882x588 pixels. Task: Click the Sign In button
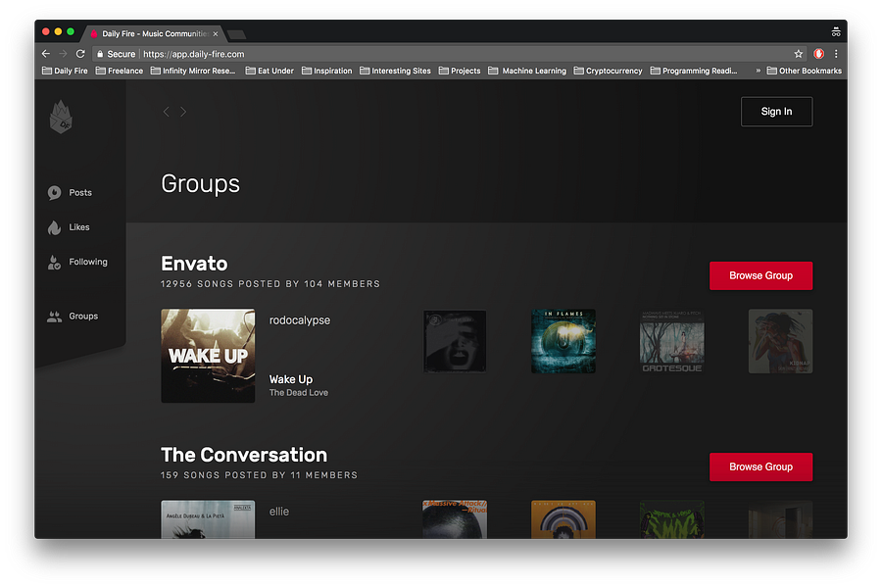pos(776,112)
